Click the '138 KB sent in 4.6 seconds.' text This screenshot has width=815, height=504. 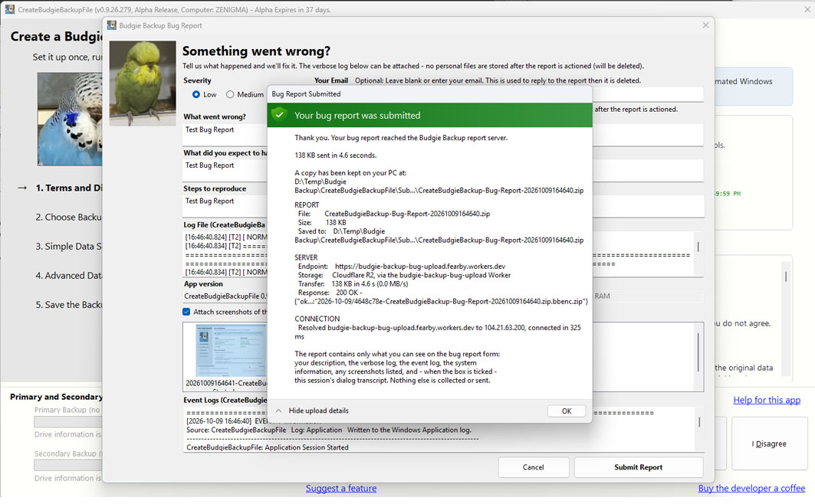click(335, 155)
